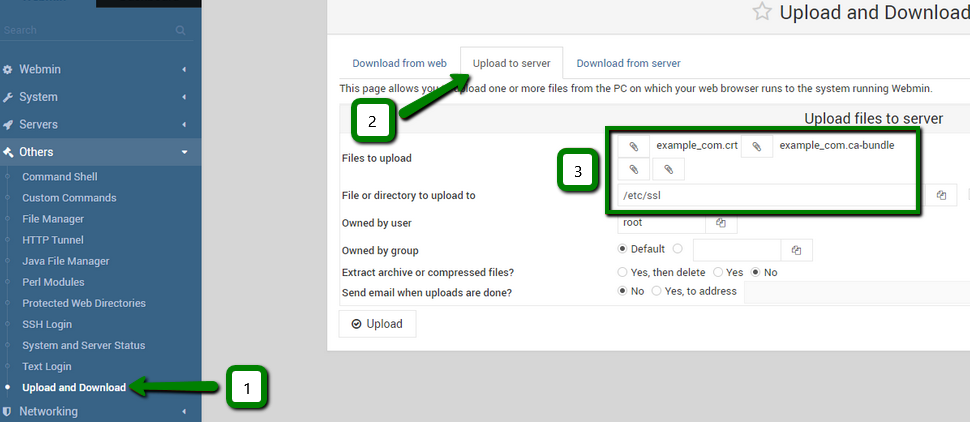The height and width of the screenshot is (422, 970).
Task: Switch to Download from server tab
Action: (x=629, y=63)
